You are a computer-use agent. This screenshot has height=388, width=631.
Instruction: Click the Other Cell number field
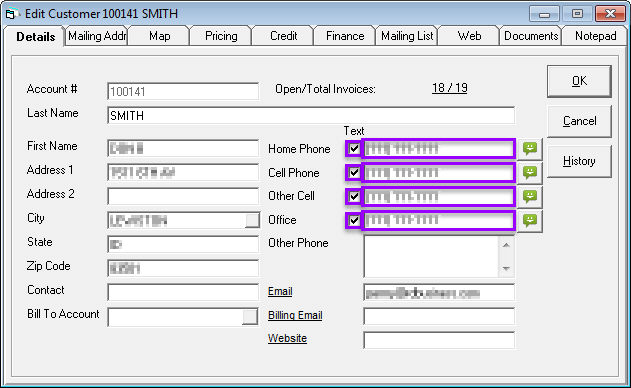[x=439, y=196]
